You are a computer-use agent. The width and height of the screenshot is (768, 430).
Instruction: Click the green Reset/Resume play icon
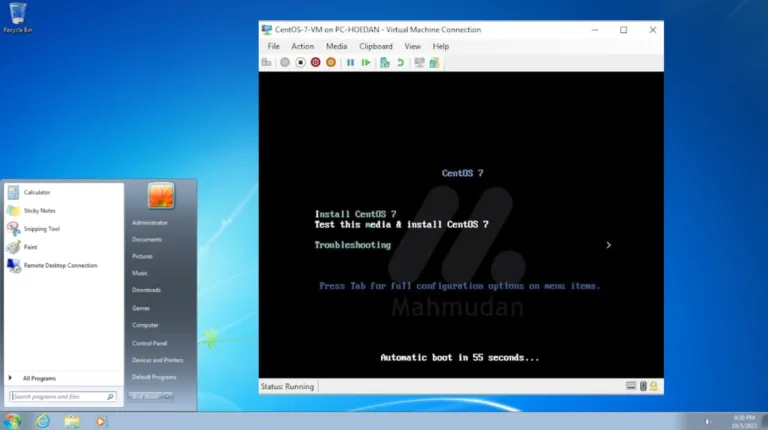[x=366, y=62]
